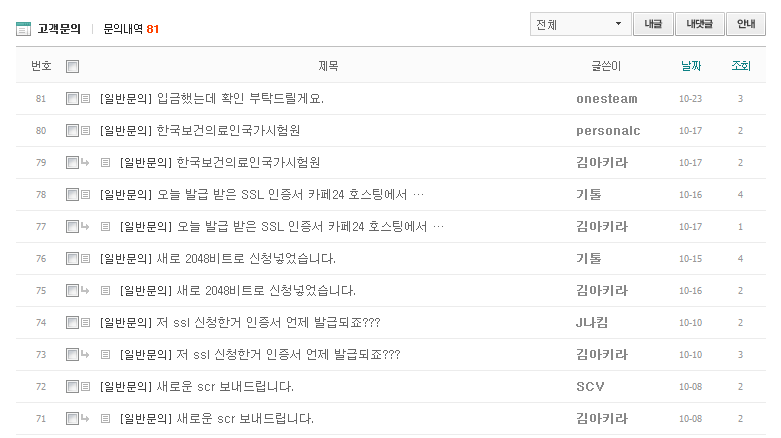Sort the list by 조회 column
The width and height of the screenshot is (781, 438).
(740, 67)
